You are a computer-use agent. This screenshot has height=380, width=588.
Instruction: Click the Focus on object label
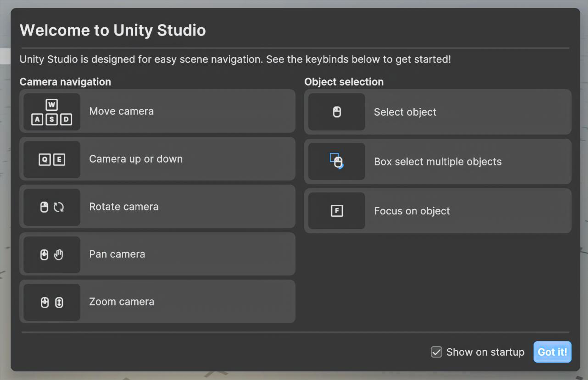coord(412,211)
